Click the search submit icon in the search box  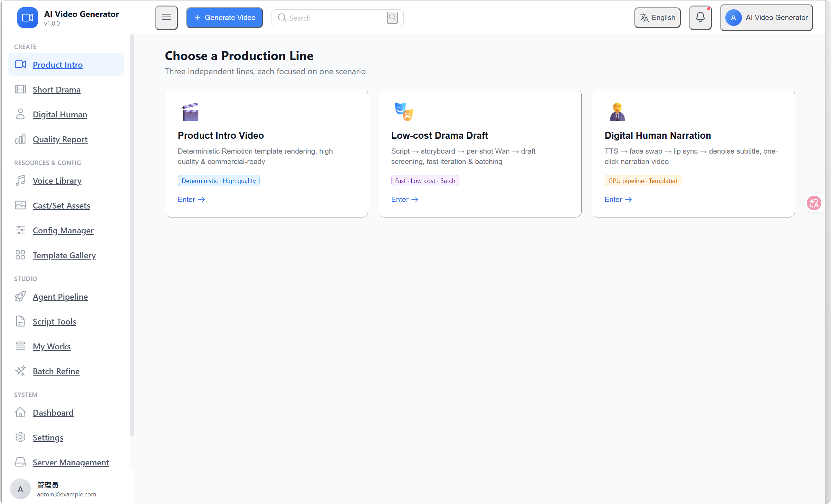[392, 18]
